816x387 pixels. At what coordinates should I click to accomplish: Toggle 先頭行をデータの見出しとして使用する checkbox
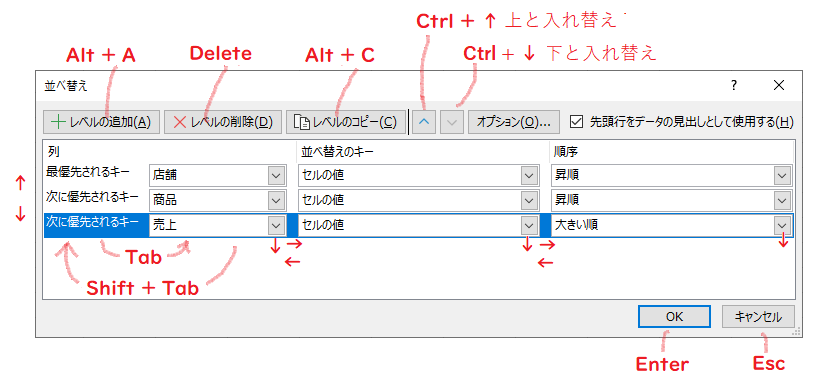pyautogui.click(x=576, y=122)
